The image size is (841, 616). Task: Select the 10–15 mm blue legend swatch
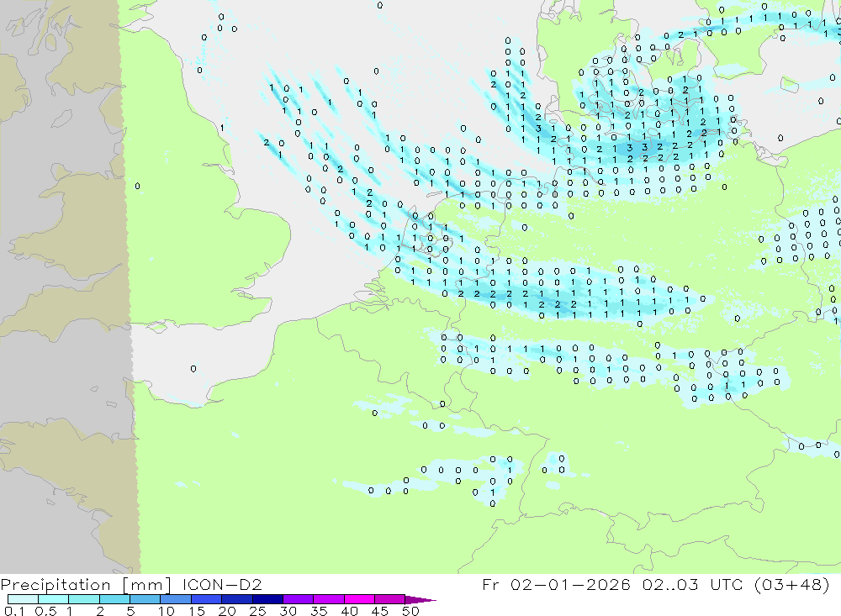click(x=176, y=599)
